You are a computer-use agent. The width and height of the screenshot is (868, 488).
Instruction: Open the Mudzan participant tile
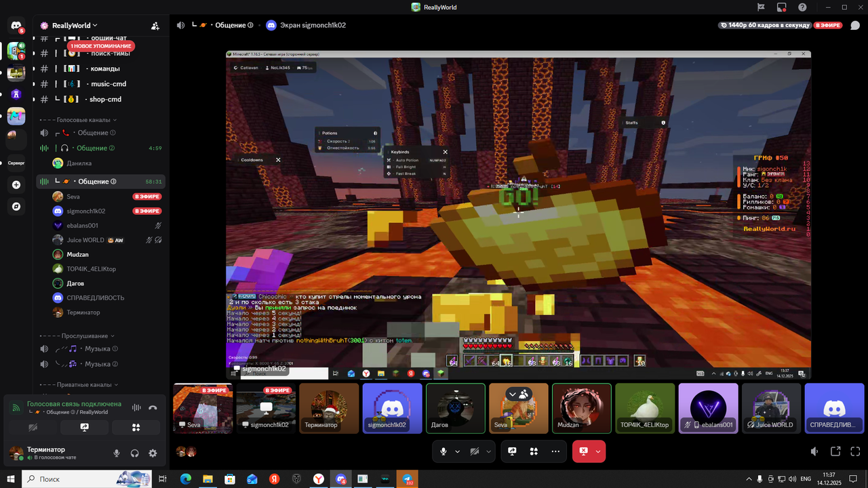(x=582, y=409)
